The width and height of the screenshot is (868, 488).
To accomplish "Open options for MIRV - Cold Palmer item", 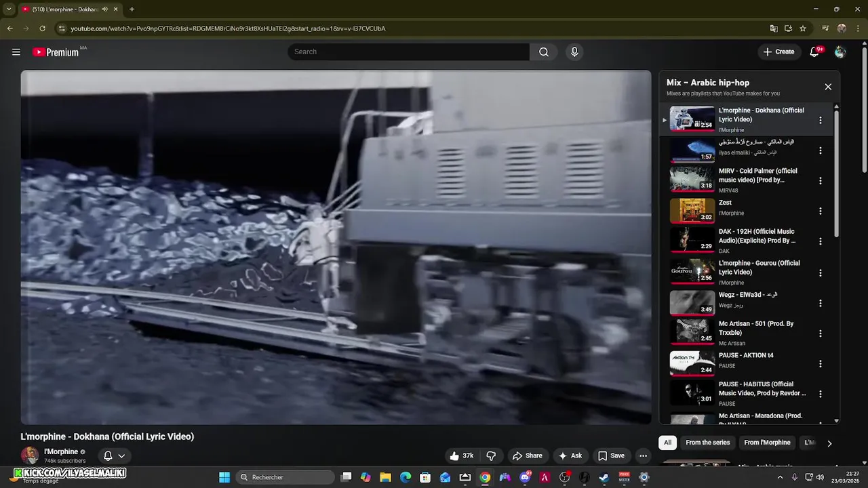I will 820,181.
